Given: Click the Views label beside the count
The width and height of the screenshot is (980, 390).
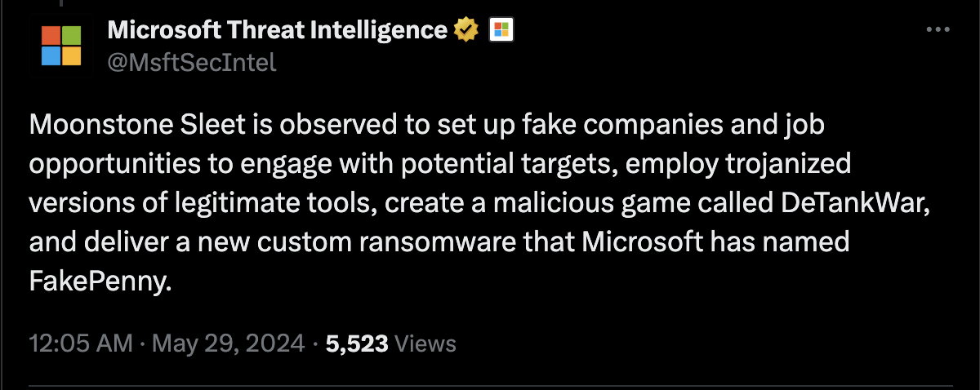Looking at the screenshot, I should click(425, 343).
